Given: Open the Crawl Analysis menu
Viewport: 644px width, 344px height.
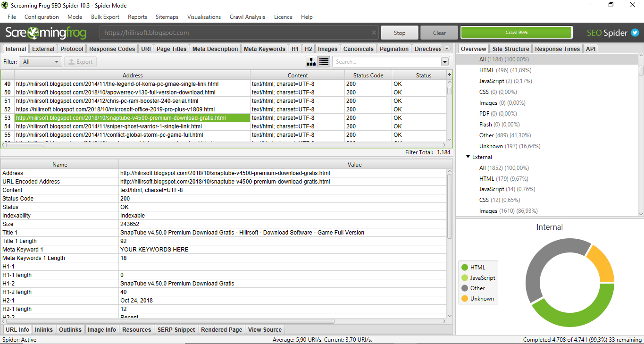Looking at the screenshot, I should [x=247, y=17].
